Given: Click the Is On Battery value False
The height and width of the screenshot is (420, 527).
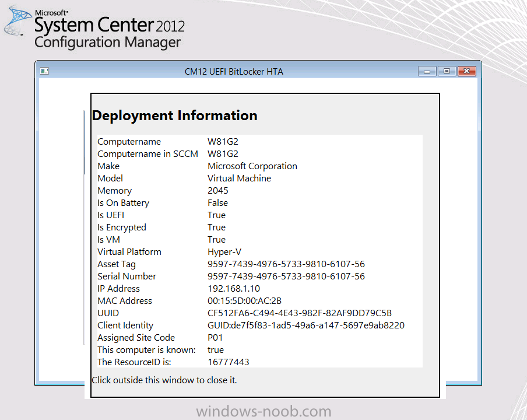Looking at the screenshot, I should [x=218, y=203].
